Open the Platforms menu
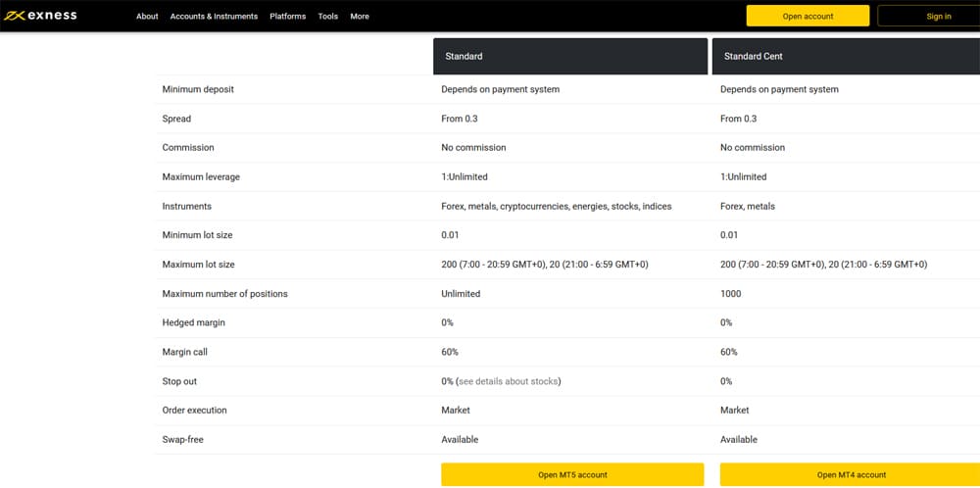The width and height of the screenshot is (980, 488). [x=287, y=17]
